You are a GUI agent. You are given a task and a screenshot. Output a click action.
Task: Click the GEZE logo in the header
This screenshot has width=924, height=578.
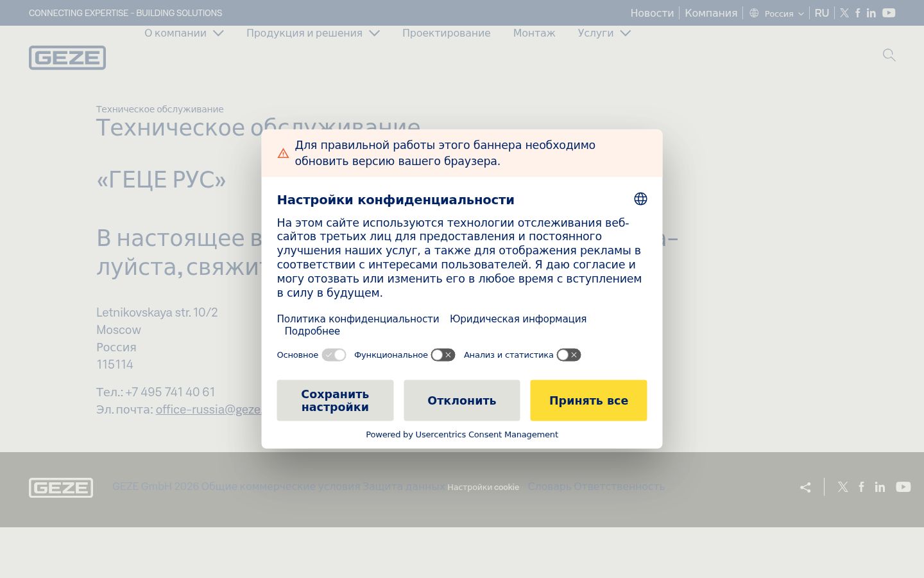click(x=67, y=58)
